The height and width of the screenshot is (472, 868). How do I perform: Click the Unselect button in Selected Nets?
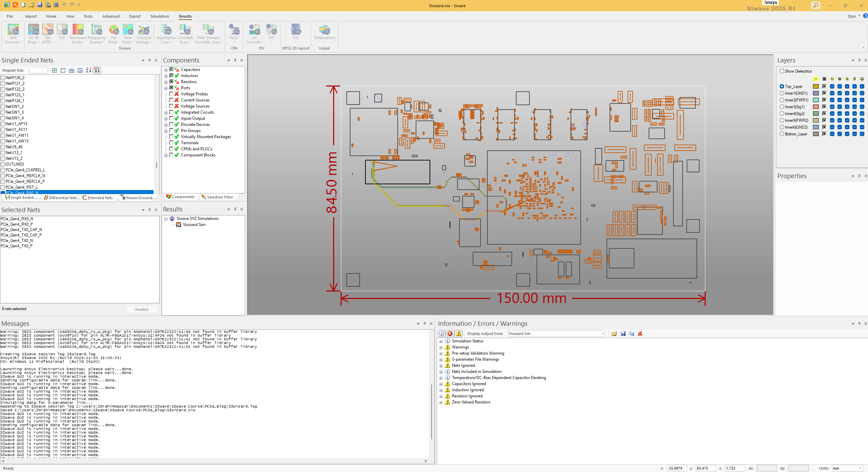point(142,309)
